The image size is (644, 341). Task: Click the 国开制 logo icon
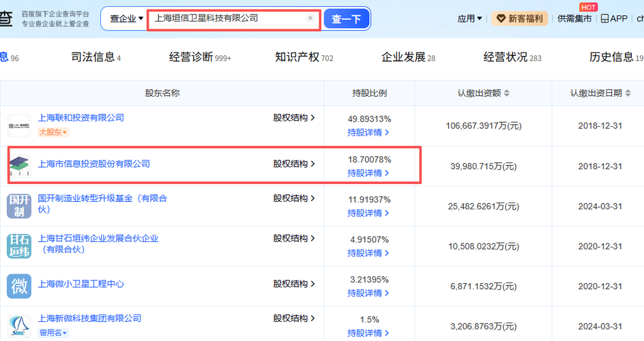tap(19, 206)
